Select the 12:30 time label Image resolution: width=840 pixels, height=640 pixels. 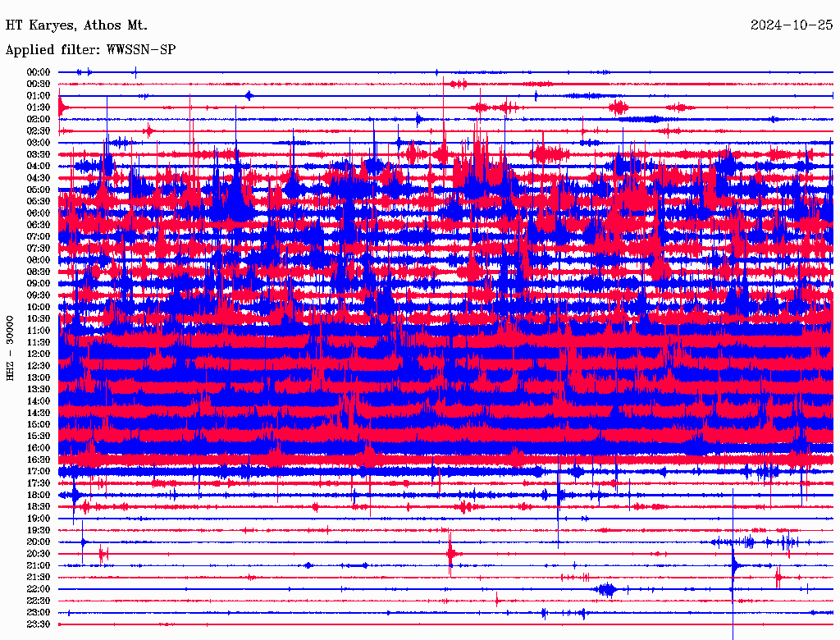(x=39, y=366)
